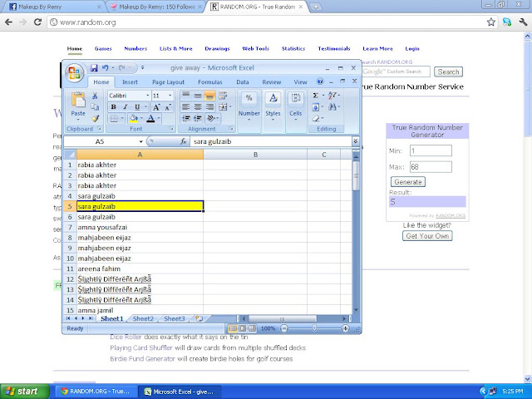Copy the selected cell using Copy icon
The image size is (532, 399).
95,107
